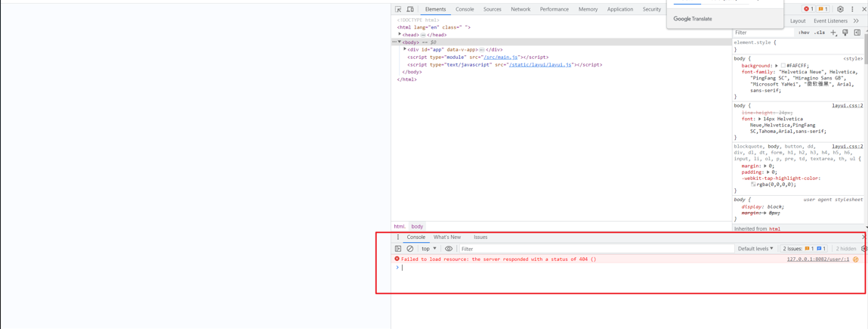The height and width of the screenshot is (329, 868).
Task: Expand the background shorthand property triangle
Action: (776, 65)
